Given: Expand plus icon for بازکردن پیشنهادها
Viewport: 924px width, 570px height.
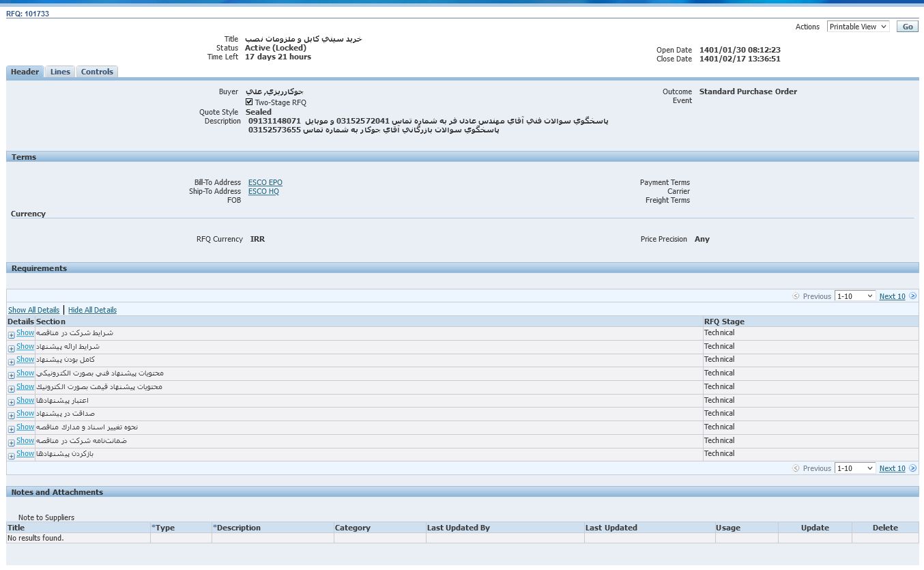Looking at the screenshot, I should coord(11,456).
